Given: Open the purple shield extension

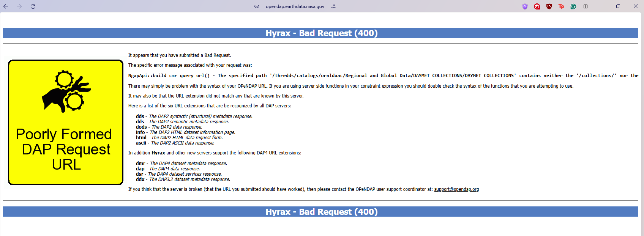Looking at the screenshot, I should point(525,6).
